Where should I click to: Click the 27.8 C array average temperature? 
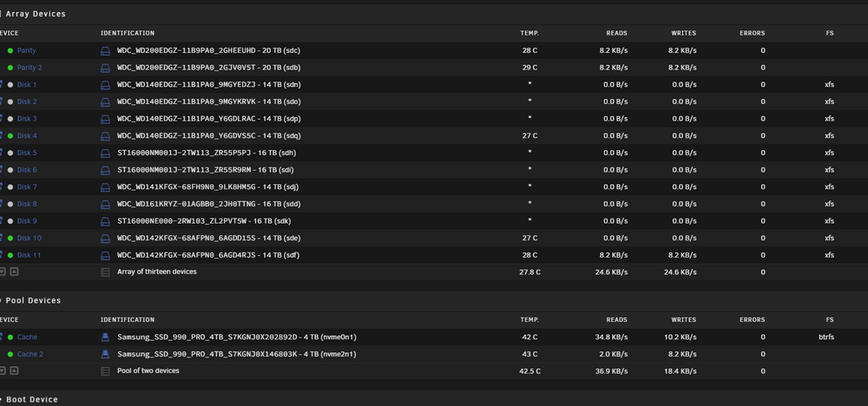(x=529, y=272)
